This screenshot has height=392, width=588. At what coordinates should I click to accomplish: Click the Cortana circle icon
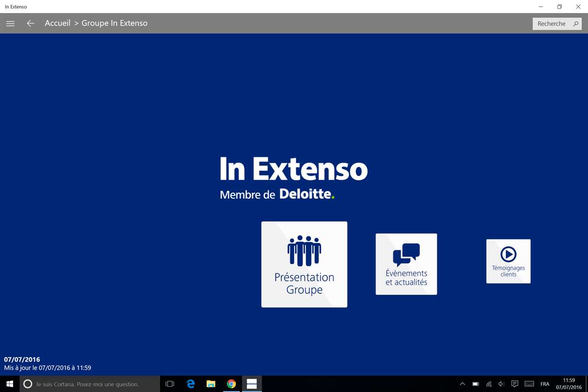28,384
